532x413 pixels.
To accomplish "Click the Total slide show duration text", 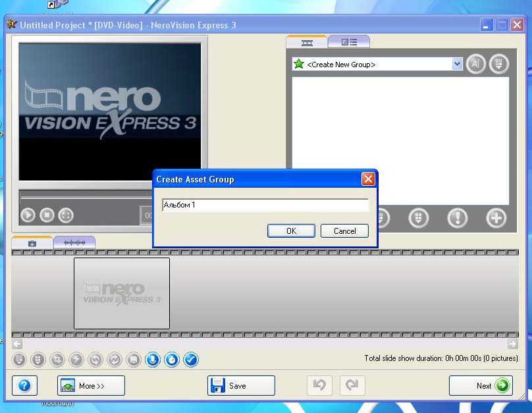I will point(440,358).
